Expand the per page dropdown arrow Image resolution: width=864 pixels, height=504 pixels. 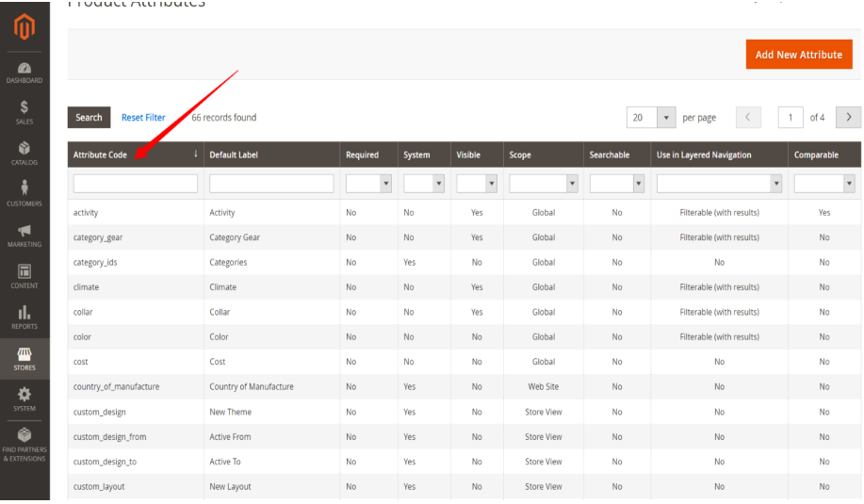click(x=667, y=118)
